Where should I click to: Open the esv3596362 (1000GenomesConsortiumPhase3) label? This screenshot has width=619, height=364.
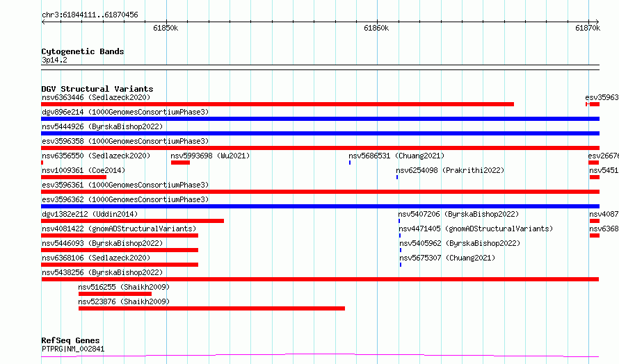[x=125, y=199]
